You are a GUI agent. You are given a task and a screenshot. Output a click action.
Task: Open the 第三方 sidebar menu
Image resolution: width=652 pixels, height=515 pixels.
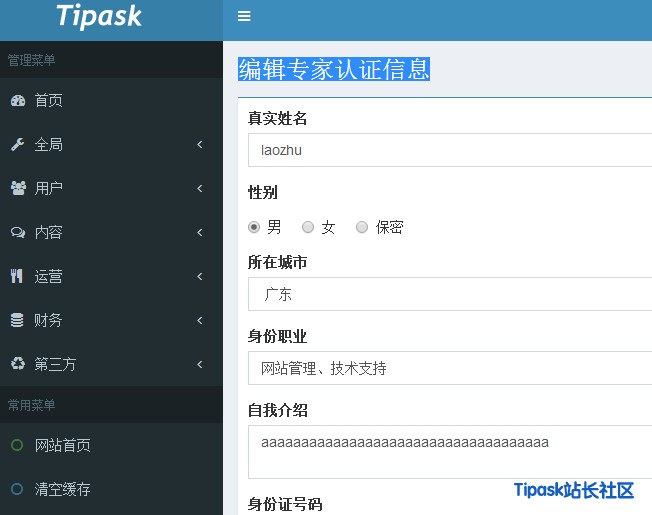point(111,365)
